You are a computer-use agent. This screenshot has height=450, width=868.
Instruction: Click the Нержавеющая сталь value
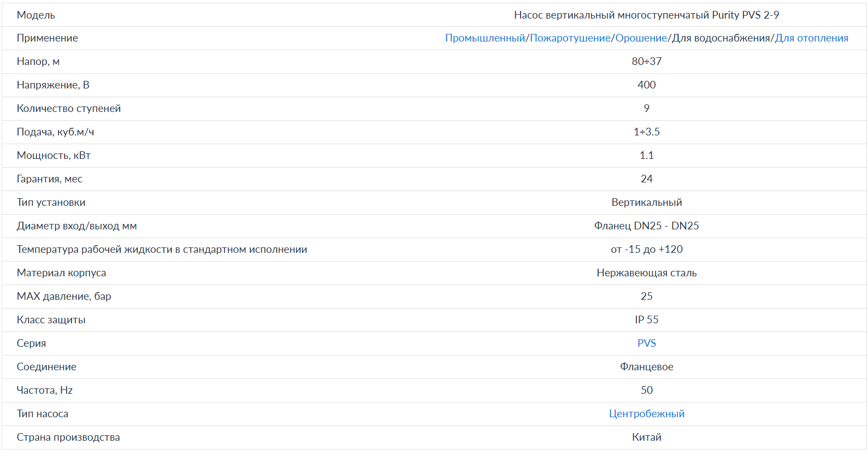(647, 273)
